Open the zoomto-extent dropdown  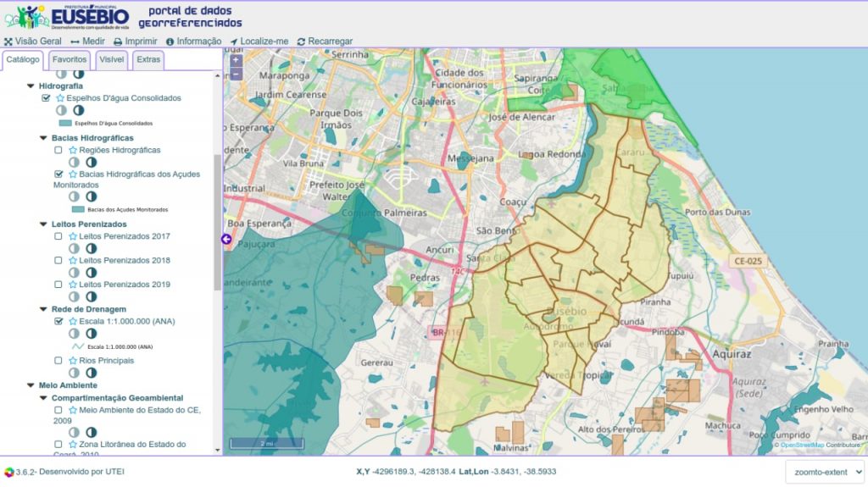(x=825, y=472)
